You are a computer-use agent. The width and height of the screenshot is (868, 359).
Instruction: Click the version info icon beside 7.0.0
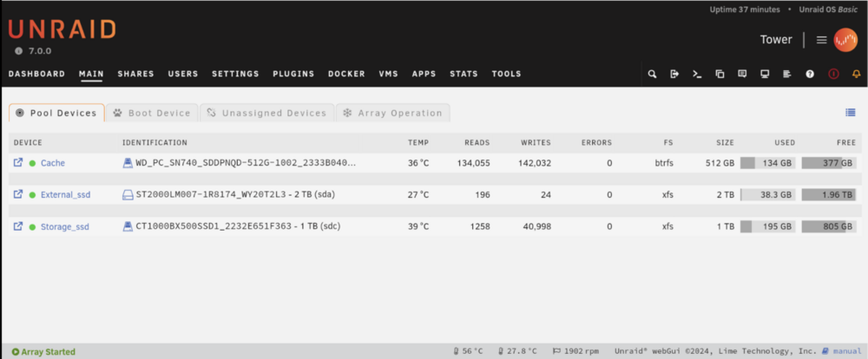19,51
